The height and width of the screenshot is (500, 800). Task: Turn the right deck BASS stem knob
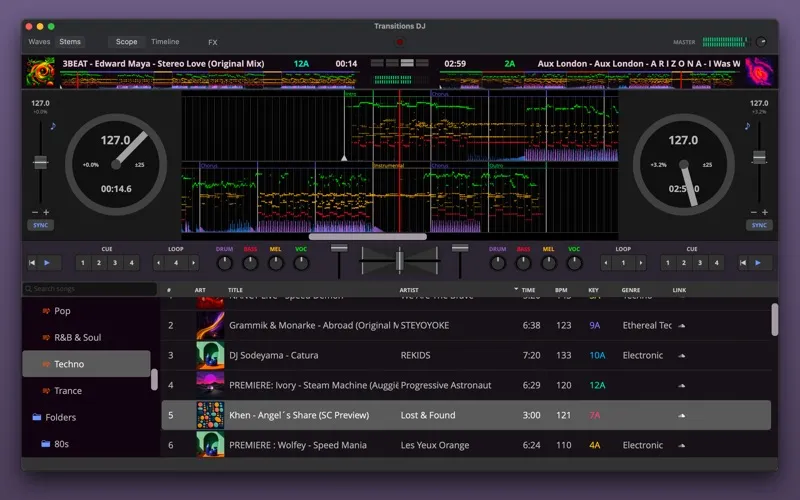pos(523,263)
